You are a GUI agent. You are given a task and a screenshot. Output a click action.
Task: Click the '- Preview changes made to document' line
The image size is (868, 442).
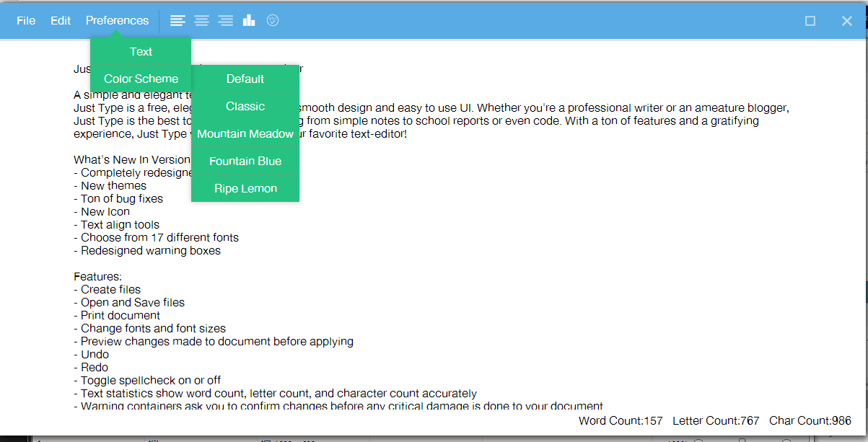tap(214, 341)
